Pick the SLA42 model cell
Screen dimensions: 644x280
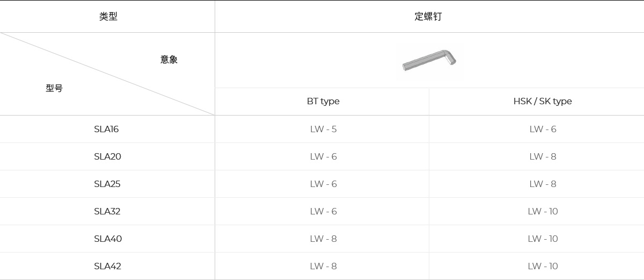click(x=107, y=266)
